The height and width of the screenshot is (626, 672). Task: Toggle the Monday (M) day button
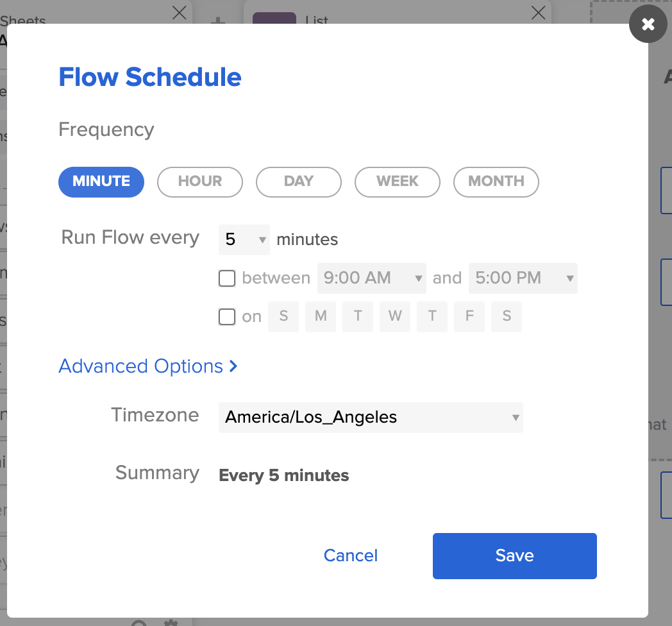point(321,316)
